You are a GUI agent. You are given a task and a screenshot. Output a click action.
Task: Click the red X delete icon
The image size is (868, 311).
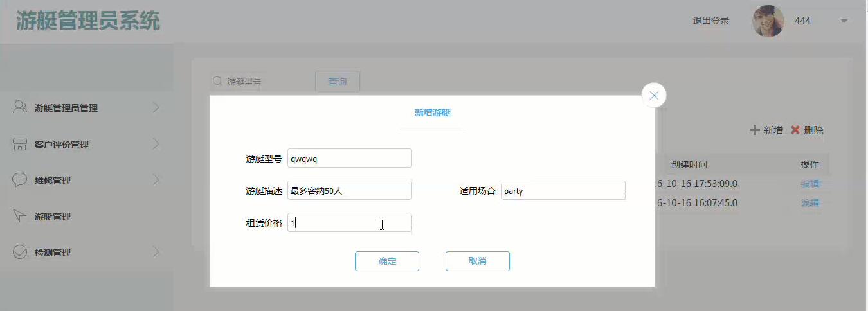tap(795, 130)
